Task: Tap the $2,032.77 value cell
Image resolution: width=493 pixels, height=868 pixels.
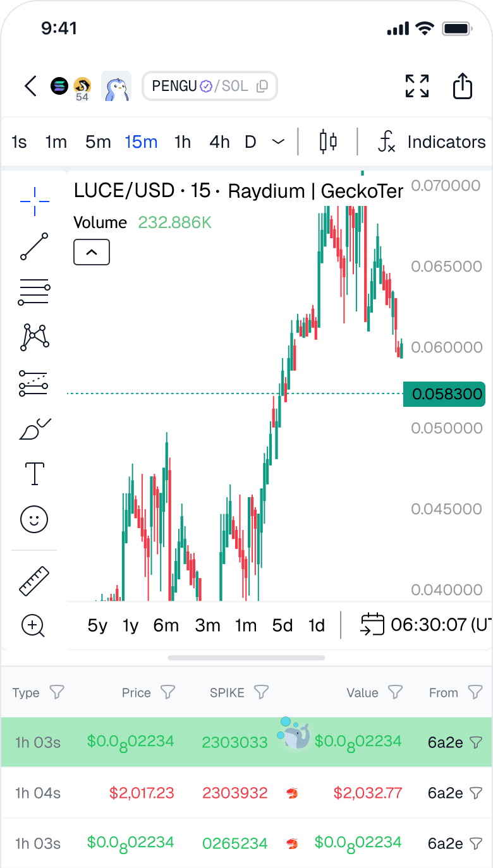Action: pyautogui.click(x=368, y=792)
